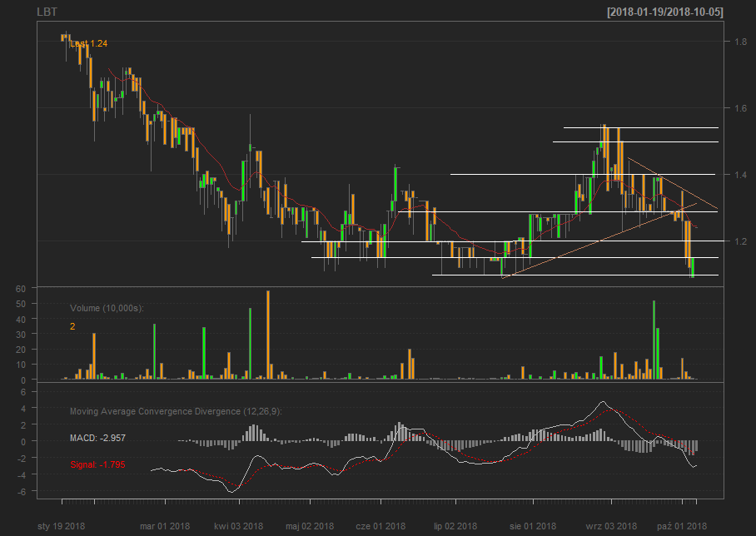Click the 'MACD: -2.957' value

pyautogui.click(x=97, y=438)
